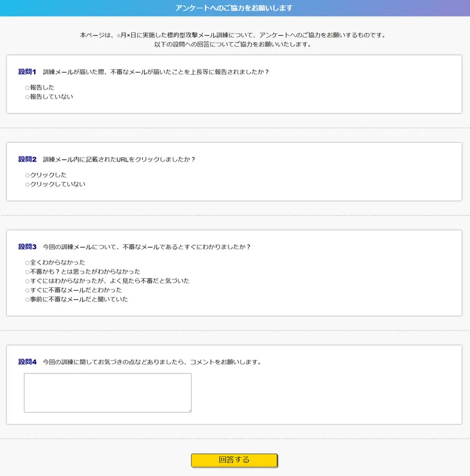The width and height of the screenshot is (470, 476).
Task: Select 不審かも？とは思ったがわからなかった option
Action: (27, 272)
